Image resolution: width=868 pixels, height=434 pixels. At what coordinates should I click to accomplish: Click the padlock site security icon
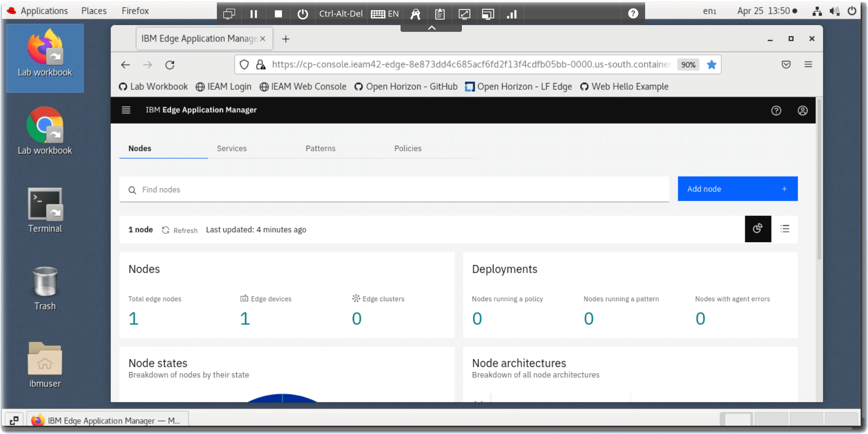coord(261,65)
